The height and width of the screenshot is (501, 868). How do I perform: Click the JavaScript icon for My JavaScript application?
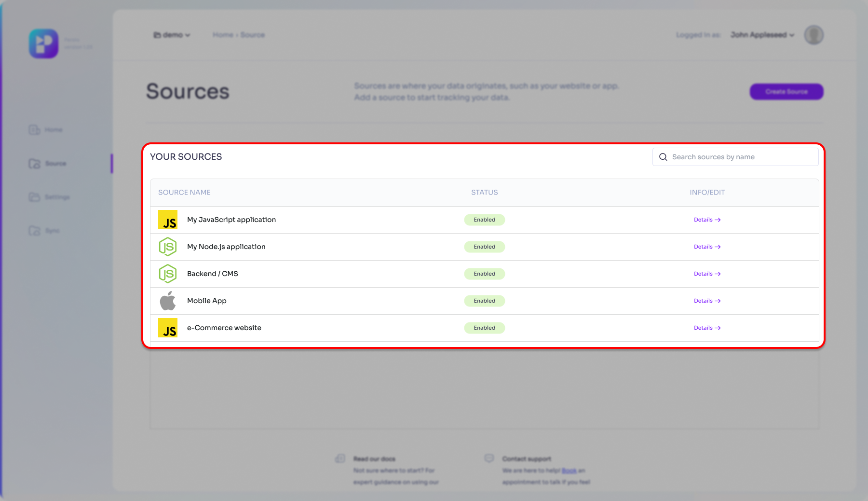coord(168,220)
